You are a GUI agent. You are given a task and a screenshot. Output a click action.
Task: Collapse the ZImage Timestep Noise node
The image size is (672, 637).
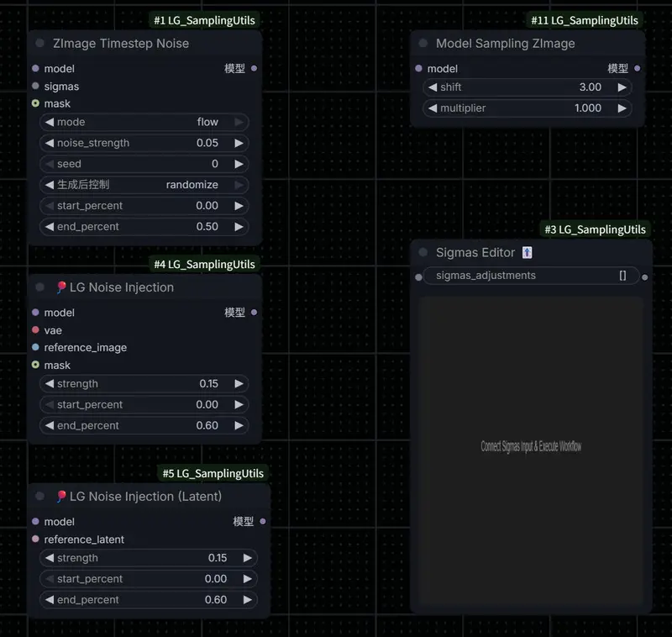click(x=38, y=43)
